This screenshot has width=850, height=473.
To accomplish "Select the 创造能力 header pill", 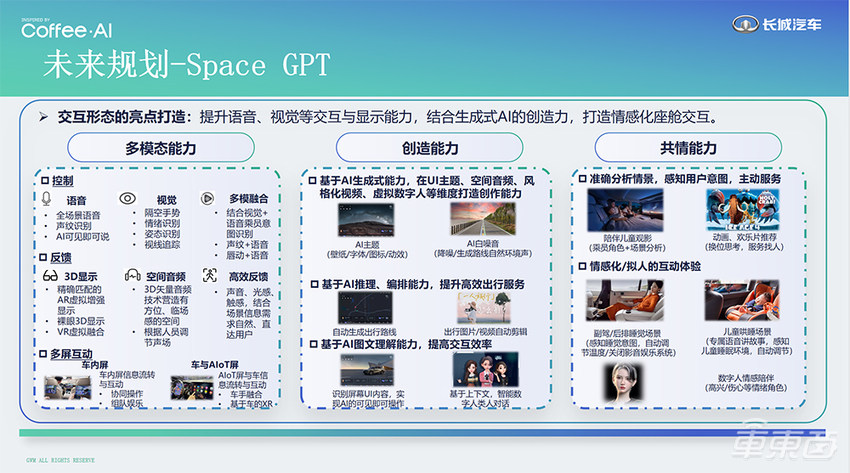I will click(x=429, y=148).
